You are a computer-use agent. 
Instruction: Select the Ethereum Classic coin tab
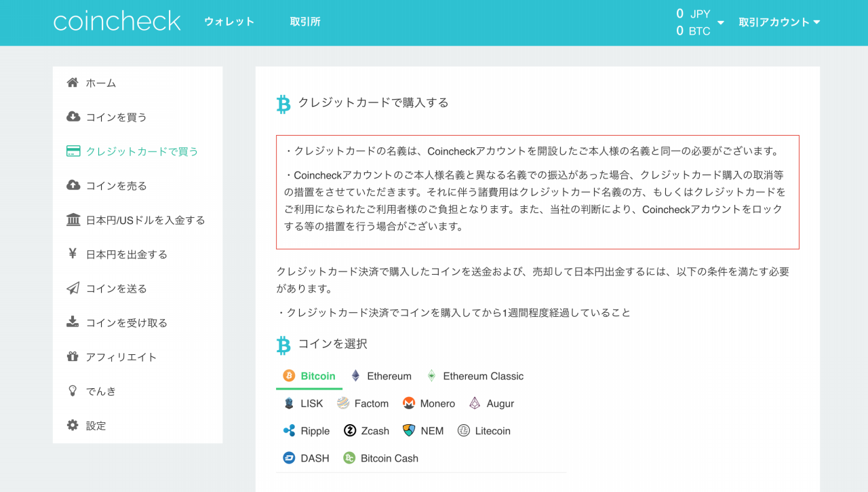tap(475, 376)
